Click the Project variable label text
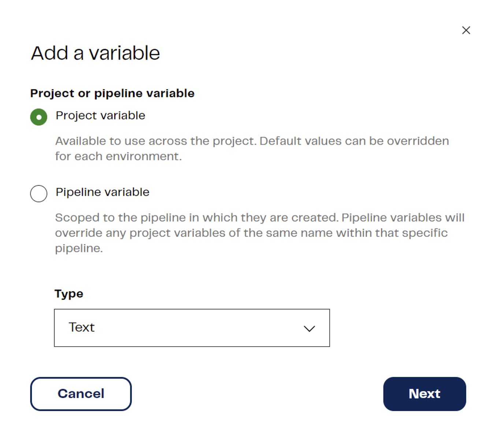 (100, 115)
